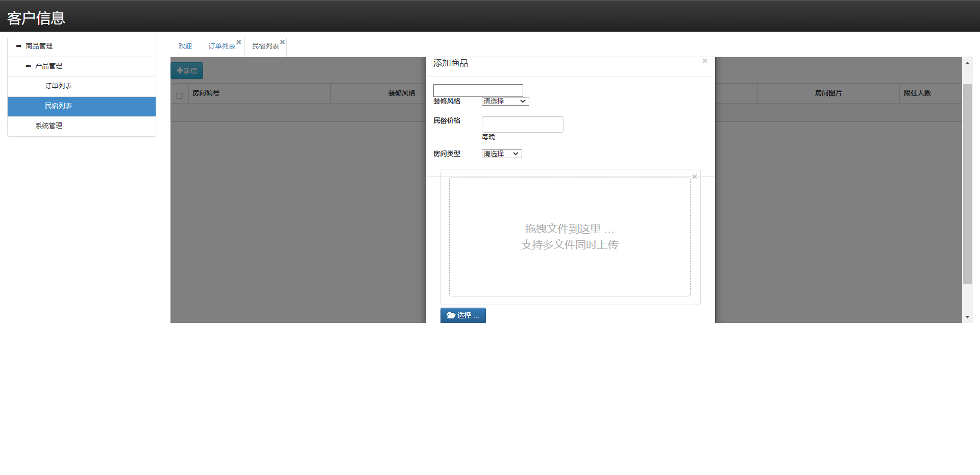Click the 装修风格 column header
The image size is (980, 475).
pyautogui.click(x=402, y=93)
